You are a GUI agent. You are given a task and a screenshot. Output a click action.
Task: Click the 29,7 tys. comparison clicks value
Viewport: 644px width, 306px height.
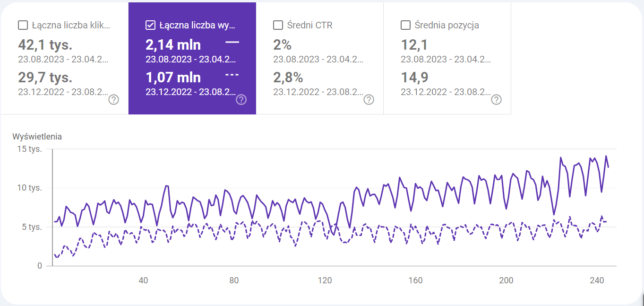[45, 77]
